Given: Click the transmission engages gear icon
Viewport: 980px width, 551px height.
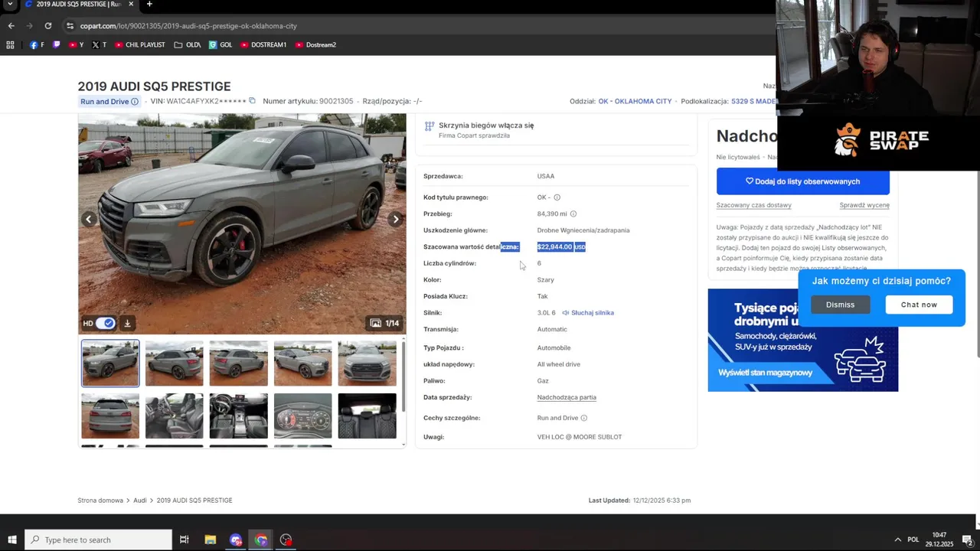Looking at the screenshot, I should click(x=429, y=126).
